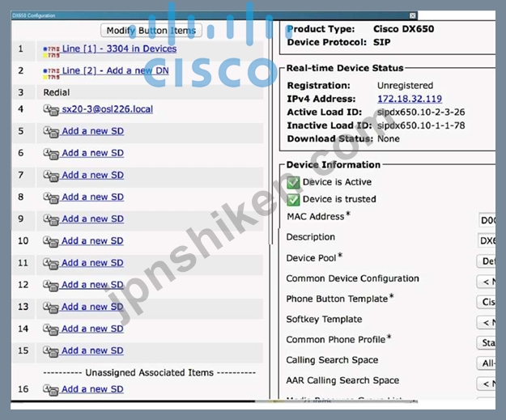Open the Calling Search Space dropdown
506x420 pixels.
coord(487,363)
